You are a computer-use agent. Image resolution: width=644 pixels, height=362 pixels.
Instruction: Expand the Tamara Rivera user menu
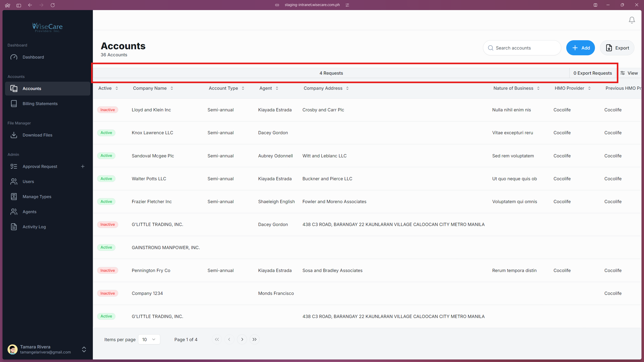[84, 349]
